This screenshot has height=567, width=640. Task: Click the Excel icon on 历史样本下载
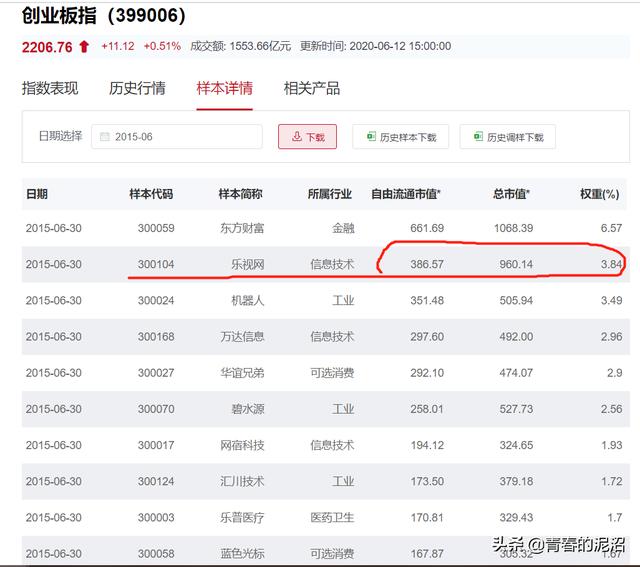pos(371,136)
